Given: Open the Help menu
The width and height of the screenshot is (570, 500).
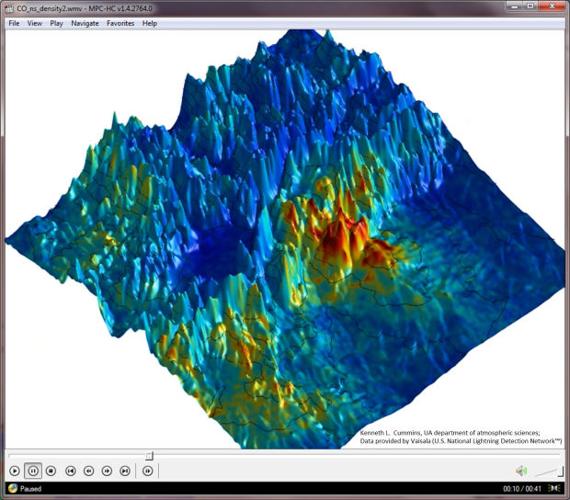Looking at the screenshot, I should click(x=149, y=23).
